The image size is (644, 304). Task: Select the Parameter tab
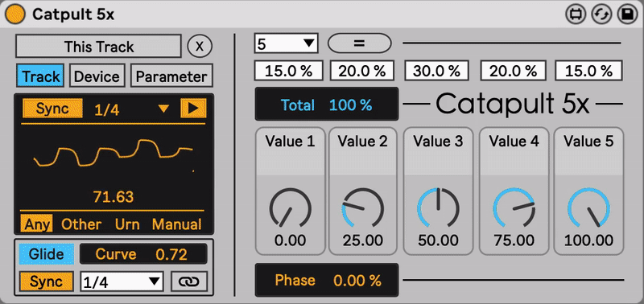tap(171, 76)
